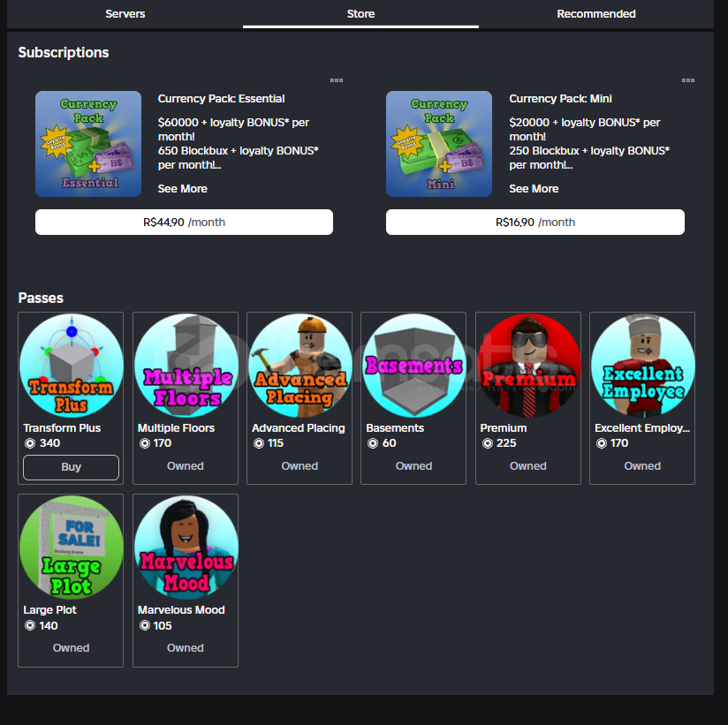Open the Transform Plus pass icon
Viewport: 728px width, 725px height.
[x=71, y=366]
